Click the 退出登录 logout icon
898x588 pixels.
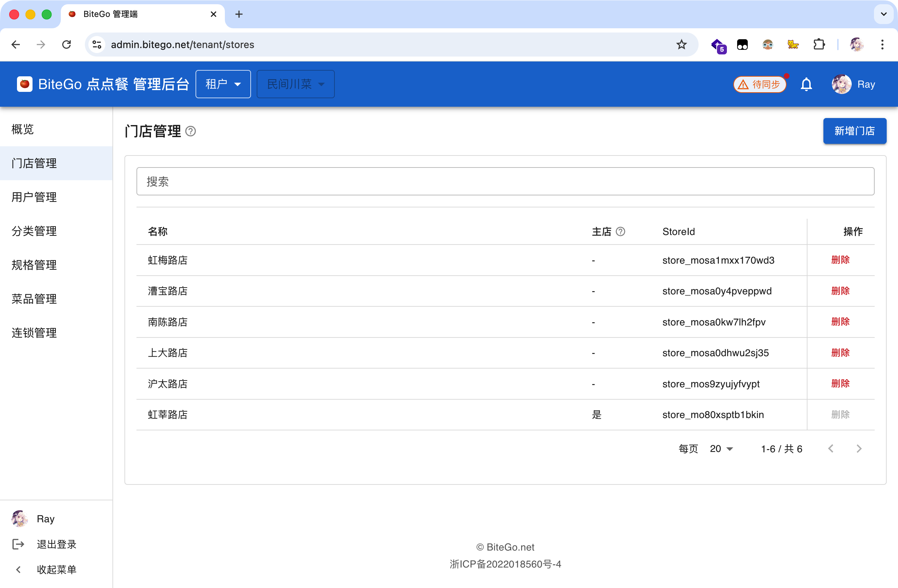[x=18, y=544]
